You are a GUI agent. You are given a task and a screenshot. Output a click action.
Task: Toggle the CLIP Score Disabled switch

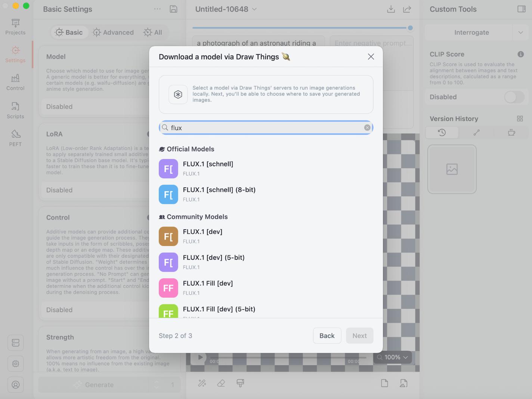[x=515, y=97]
